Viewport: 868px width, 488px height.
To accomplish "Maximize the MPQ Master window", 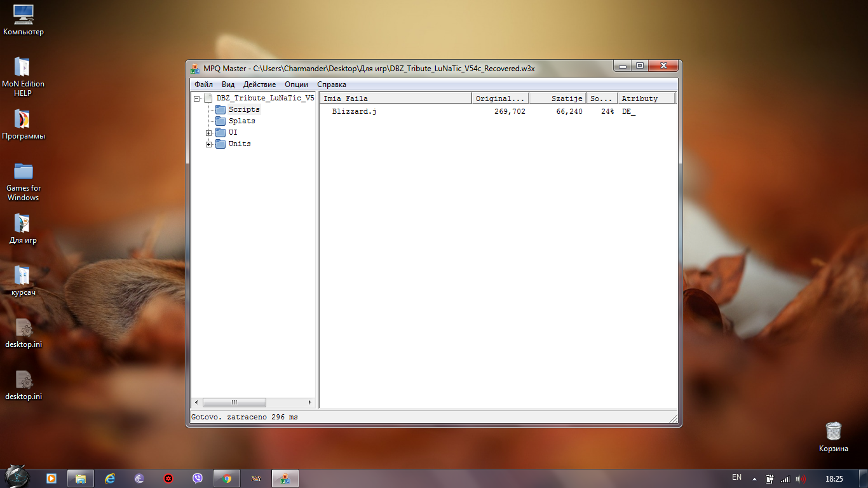I will [x=639, y=66].
